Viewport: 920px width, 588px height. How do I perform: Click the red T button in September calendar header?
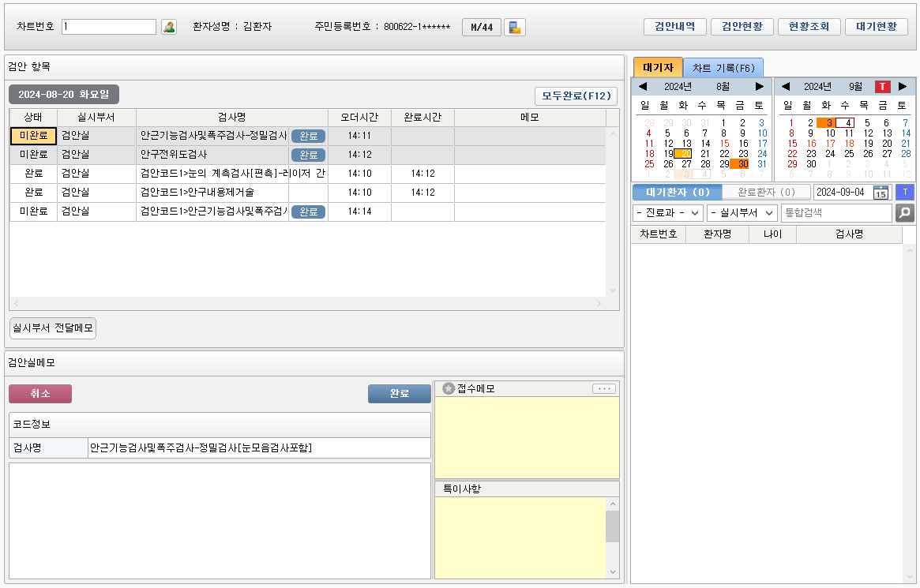(x=882, y=86)
